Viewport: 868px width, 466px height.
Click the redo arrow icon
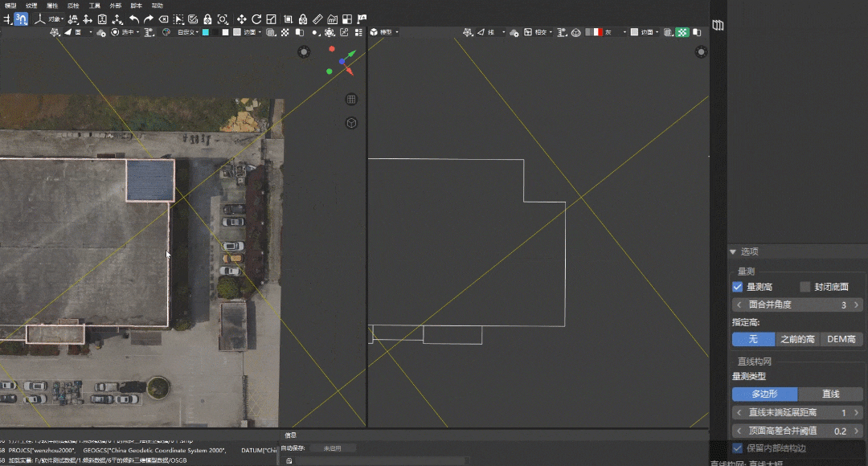[149, 18]
